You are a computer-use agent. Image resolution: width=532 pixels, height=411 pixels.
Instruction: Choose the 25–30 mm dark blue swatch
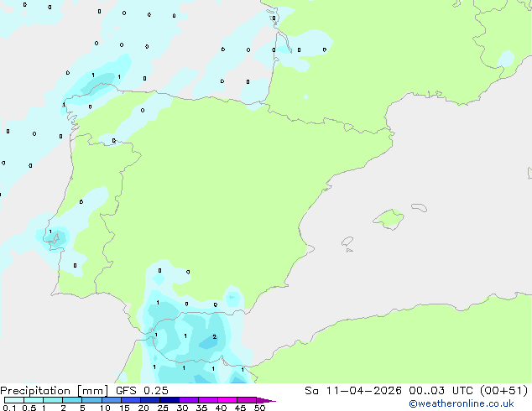[x=169, y=400]
